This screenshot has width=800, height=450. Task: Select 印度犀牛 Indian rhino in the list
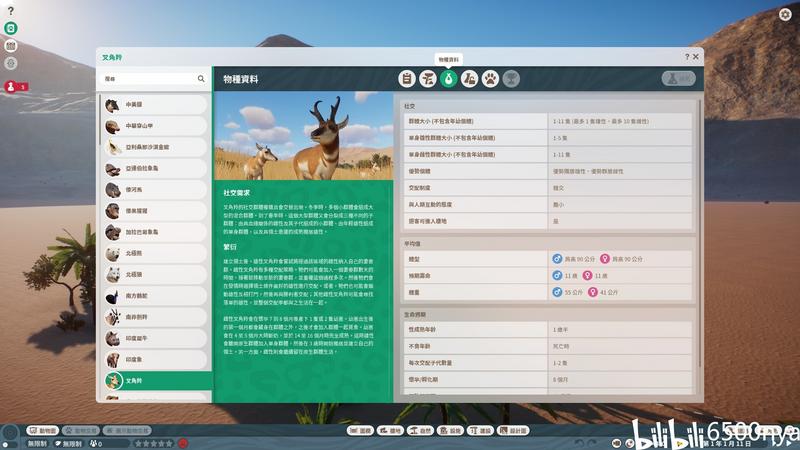coord(156,338)
